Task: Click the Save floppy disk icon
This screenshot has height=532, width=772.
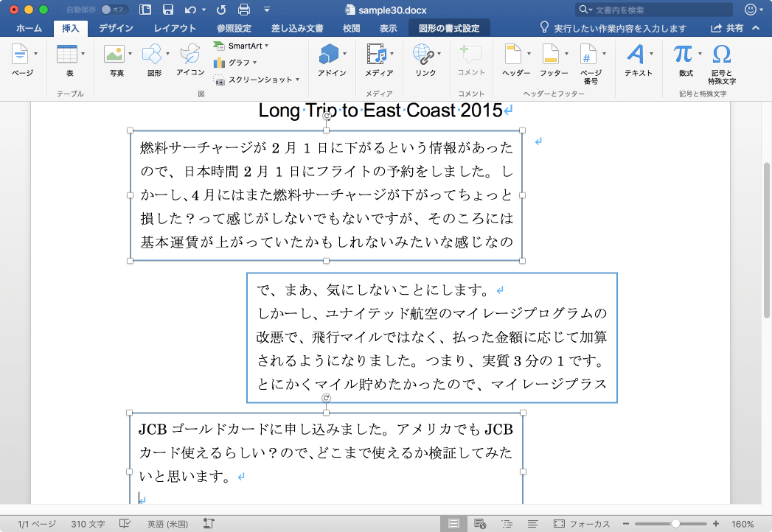Action: coord(168,10)
